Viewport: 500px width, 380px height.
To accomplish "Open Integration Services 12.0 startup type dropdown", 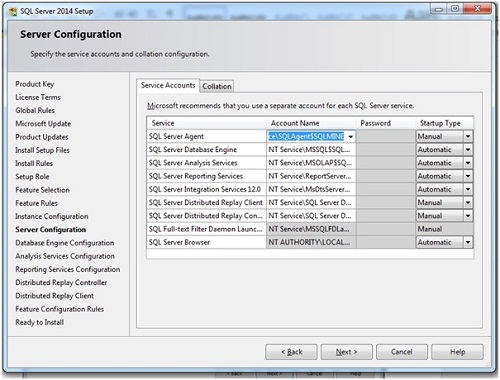I will 468,189.
